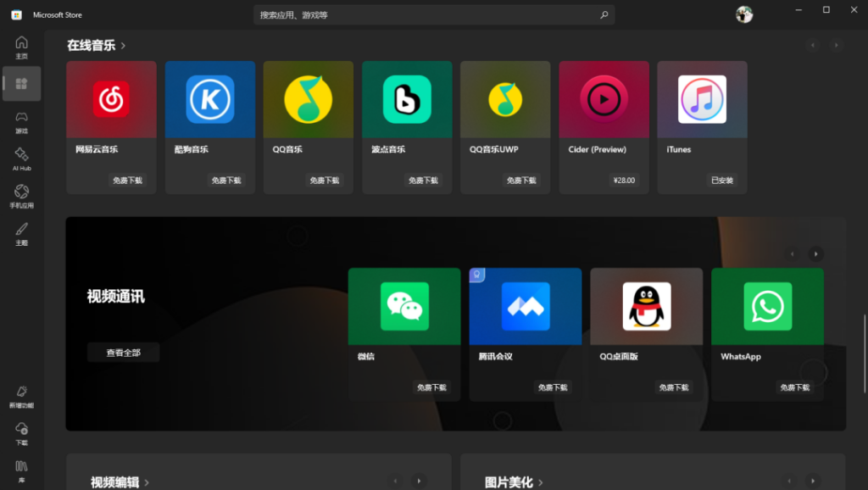
Task: Open the Home tab in sidebar
Action: [x=21, y=47]
